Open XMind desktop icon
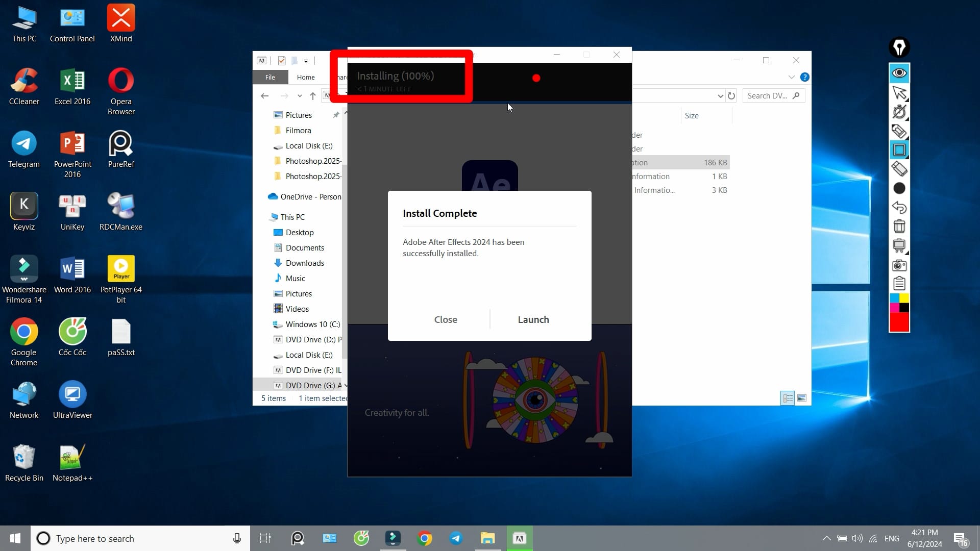This screenshot has width=980, height=551. coord(121,23)
